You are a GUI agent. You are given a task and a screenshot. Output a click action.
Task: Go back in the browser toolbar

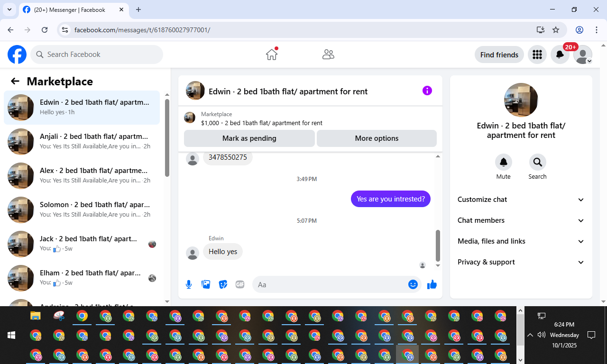(10, 30)
